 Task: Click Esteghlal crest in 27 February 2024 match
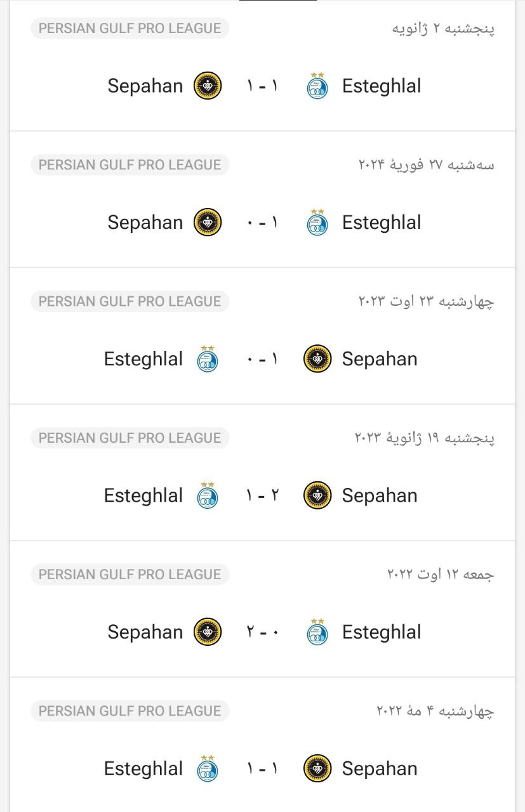point(317,223)
